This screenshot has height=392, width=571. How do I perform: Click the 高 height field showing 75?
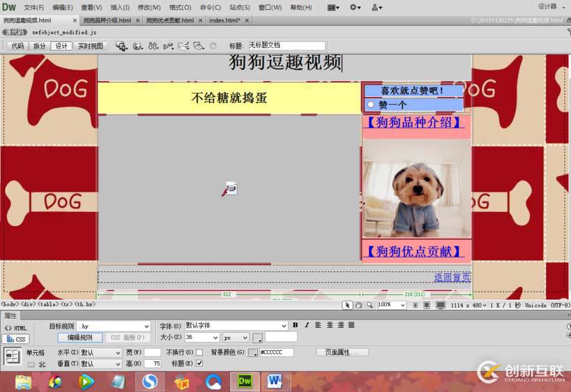[x=153, y=363]
